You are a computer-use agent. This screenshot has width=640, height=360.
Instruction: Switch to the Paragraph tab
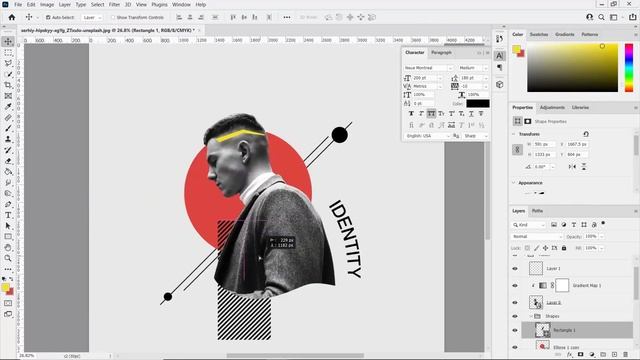pyautogui.click(x=441, y=53)
